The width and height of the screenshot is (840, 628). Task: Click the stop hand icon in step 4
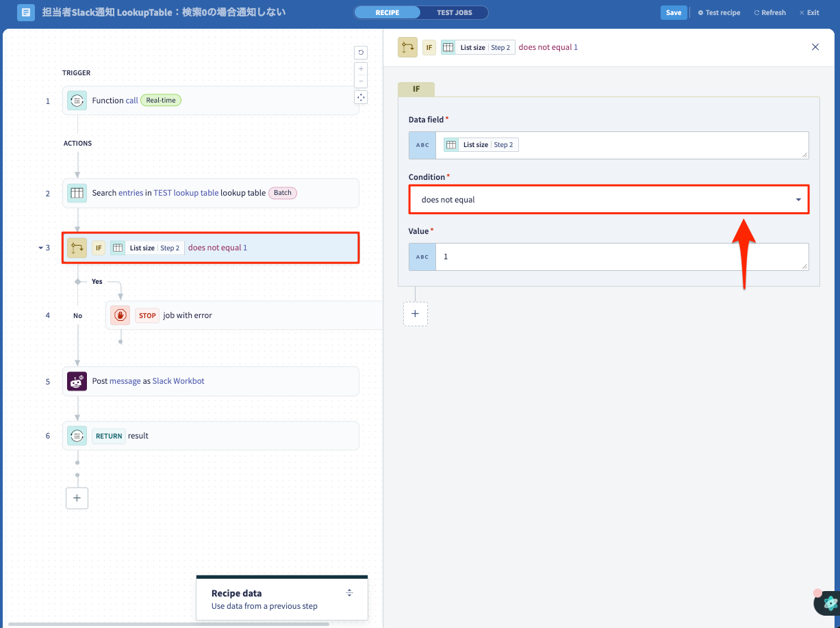tap(120, 315)
